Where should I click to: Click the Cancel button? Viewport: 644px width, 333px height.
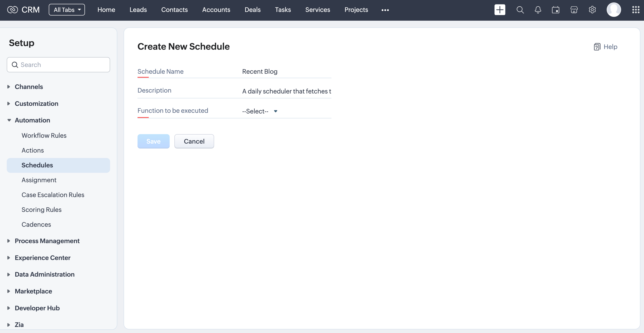194,141
